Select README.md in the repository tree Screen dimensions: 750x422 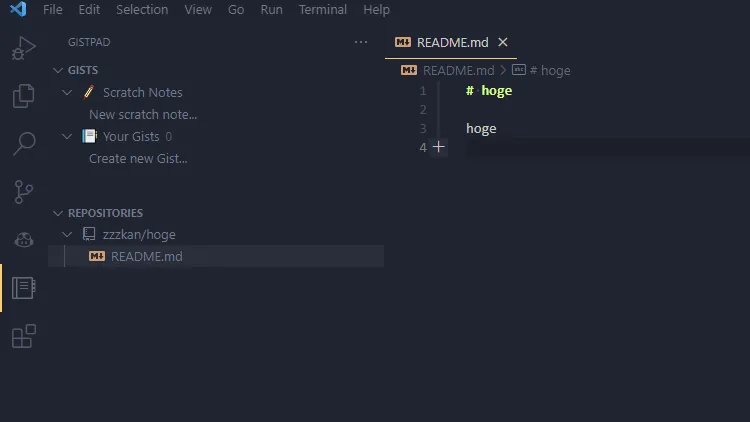[x=146, y=256]
